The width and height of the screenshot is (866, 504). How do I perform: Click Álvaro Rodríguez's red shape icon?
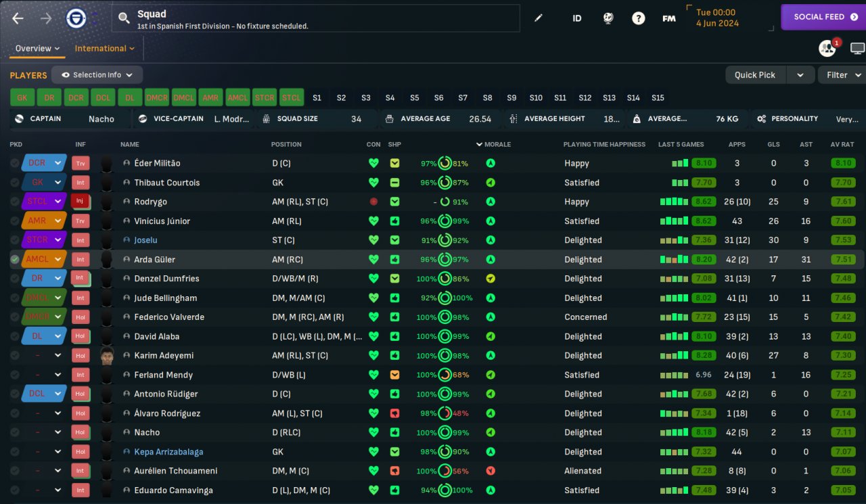click(394, 413)
